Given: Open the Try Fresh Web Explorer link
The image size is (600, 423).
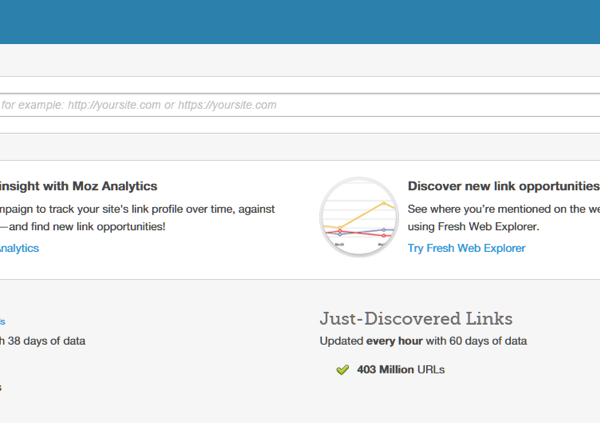Looking at the screenshot, I should (x=466, y=248).
